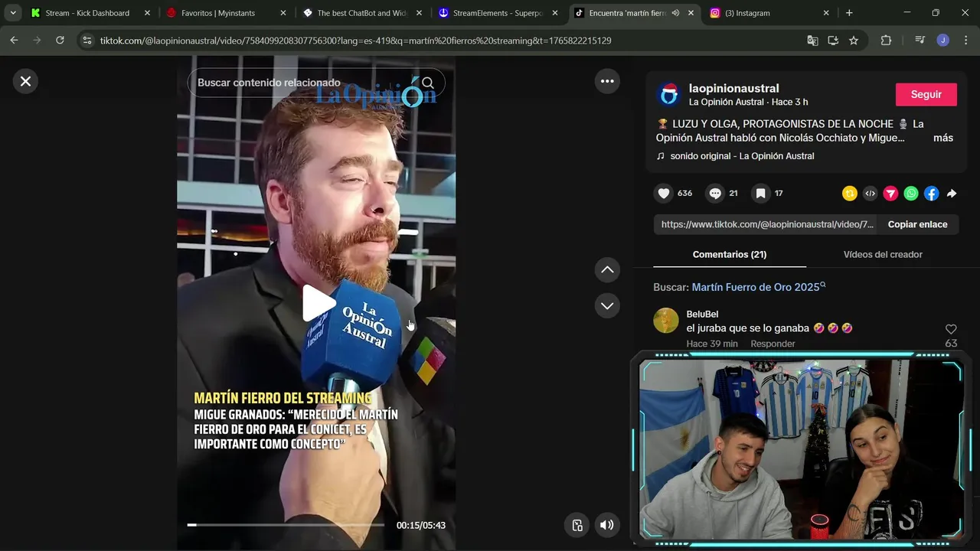Bookmark this page with star

pos(854,41)
